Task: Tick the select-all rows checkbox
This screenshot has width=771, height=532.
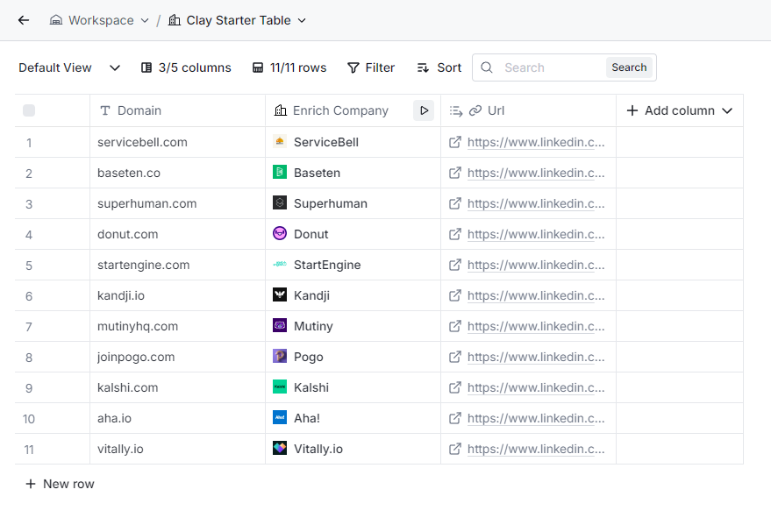Action: (x=29, y=110)
